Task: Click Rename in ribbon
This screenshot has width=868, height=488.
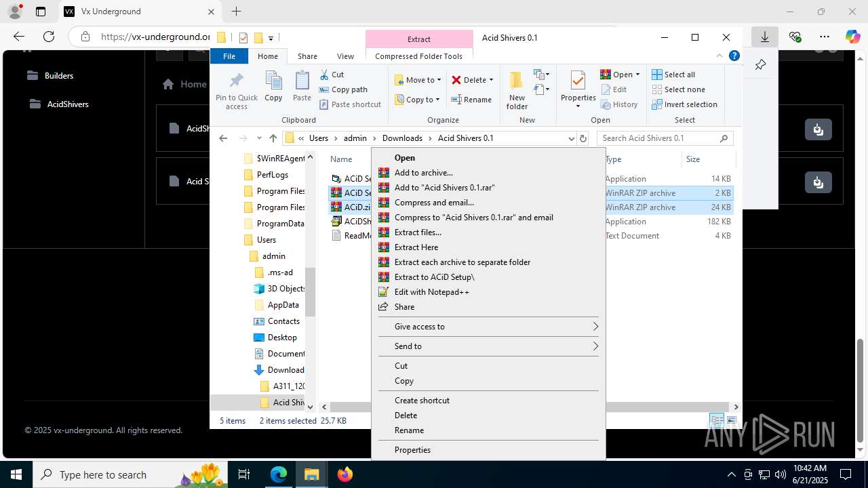Action: tap(472, 100)
